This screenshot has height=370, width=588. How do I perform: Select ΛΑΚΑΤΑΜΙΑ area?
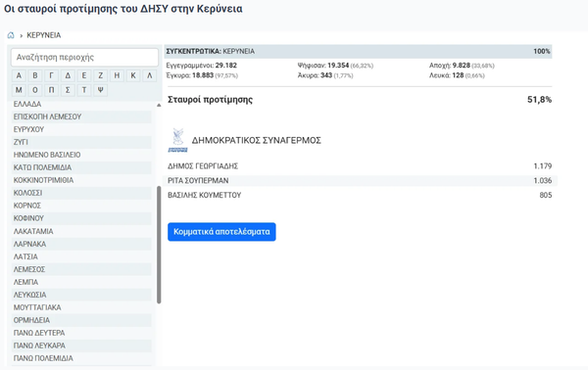(x=81, y=231)
